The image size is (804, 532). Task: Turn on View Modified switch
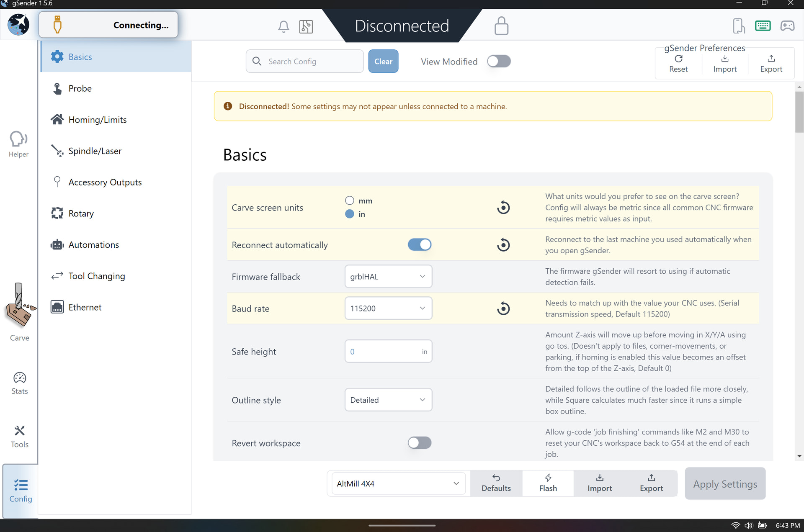499,62
